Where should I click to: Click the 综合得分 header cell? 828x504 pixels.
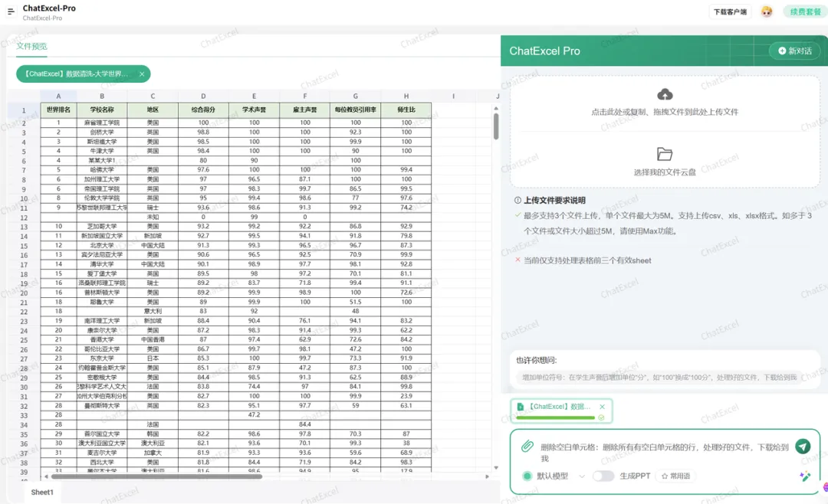203,110
